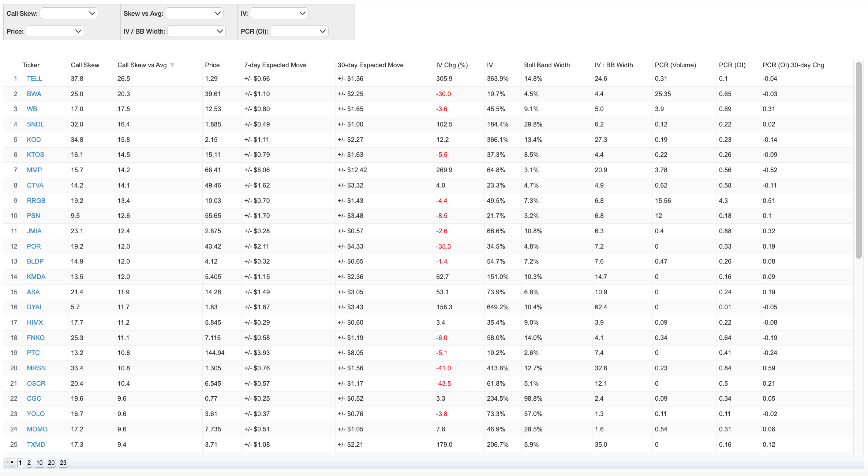This screenshot has height=476, width=868.
Task: Open the MRSN ticker link
Action: [x=36, y=368]
